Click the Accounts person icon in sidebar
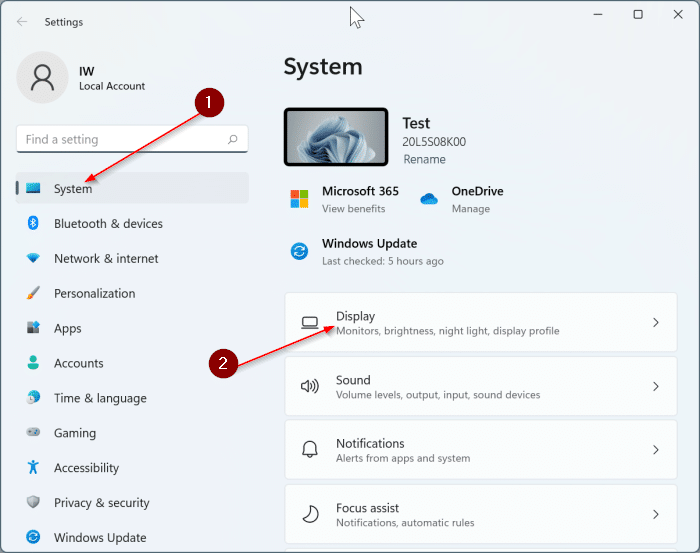Screen dimensions: 700x553 33,362
